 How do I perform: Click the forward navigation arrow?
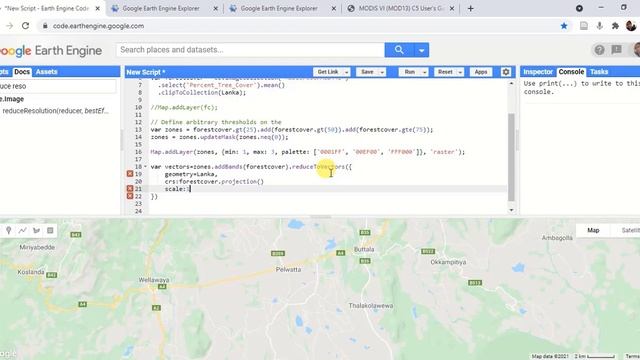tap(9, 26)
